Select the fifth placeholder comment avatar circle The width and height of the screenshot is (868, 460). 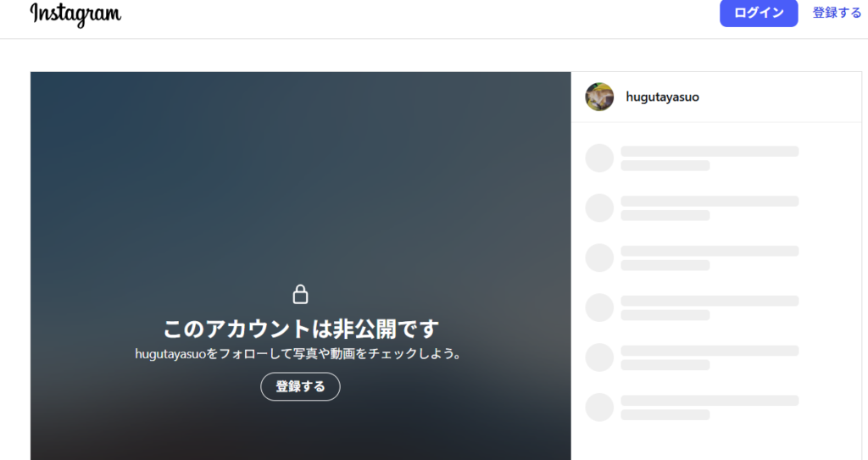pos(599,357)
